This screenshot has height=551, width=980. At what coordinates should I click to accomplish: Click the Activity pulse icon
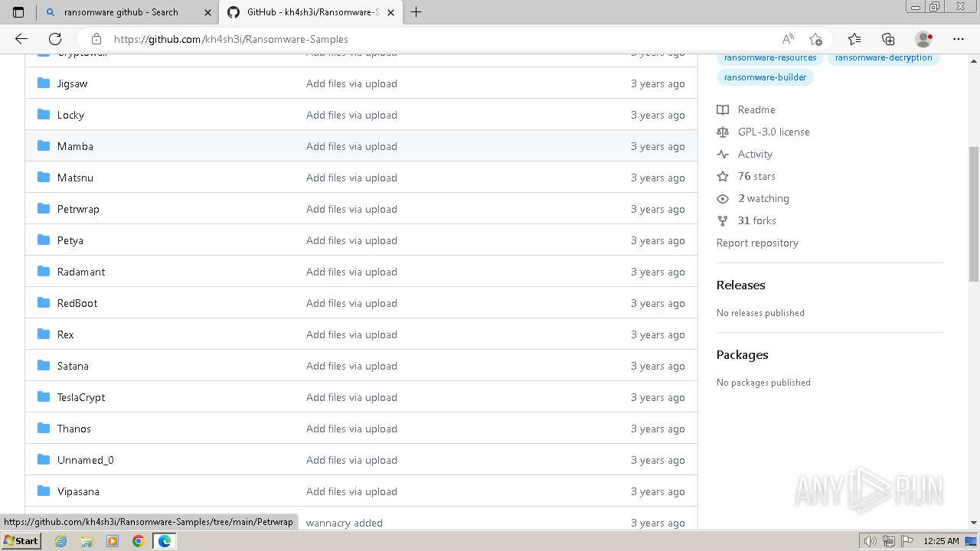[723, 154]
